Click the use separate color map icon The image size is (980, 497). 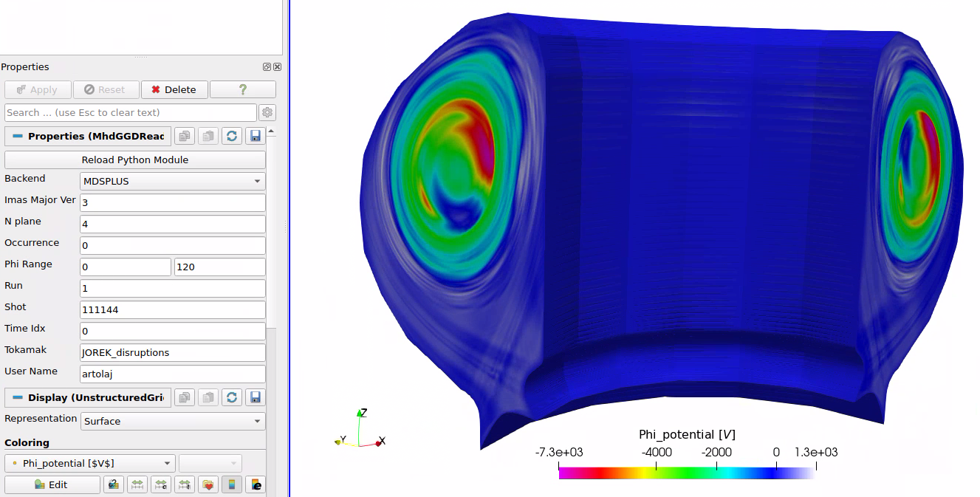[114, 484]
